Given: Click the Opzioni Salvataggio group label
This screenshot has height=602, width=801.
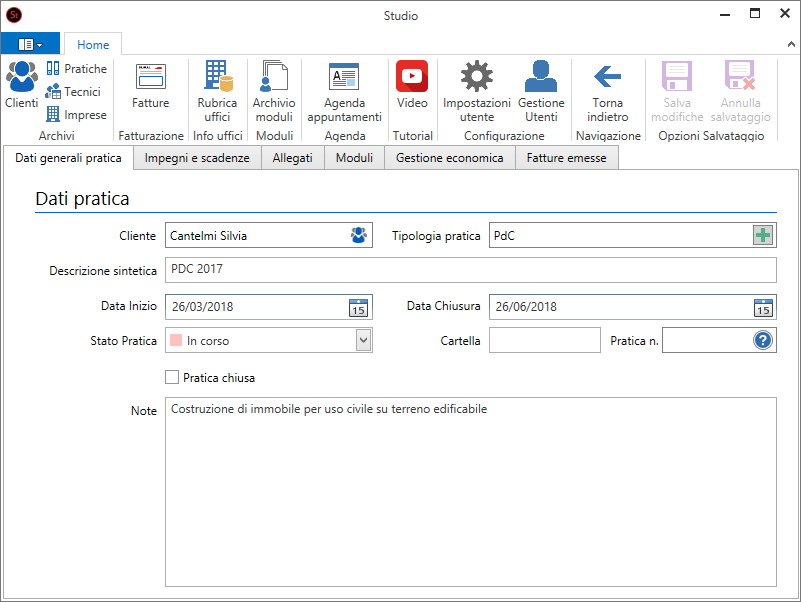Looking at the screenshot, I should (x=711, y=135).
